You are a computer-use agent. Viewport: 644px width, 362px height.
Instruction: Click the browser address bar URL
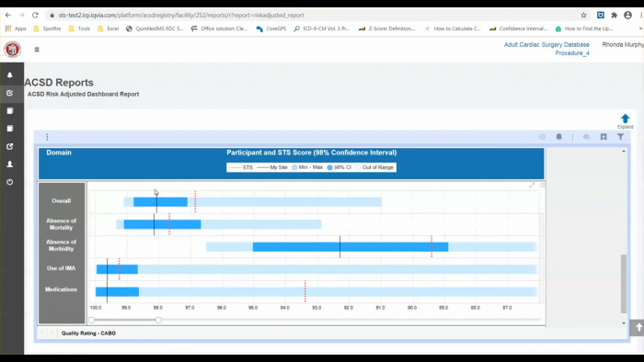click(181, 16)
